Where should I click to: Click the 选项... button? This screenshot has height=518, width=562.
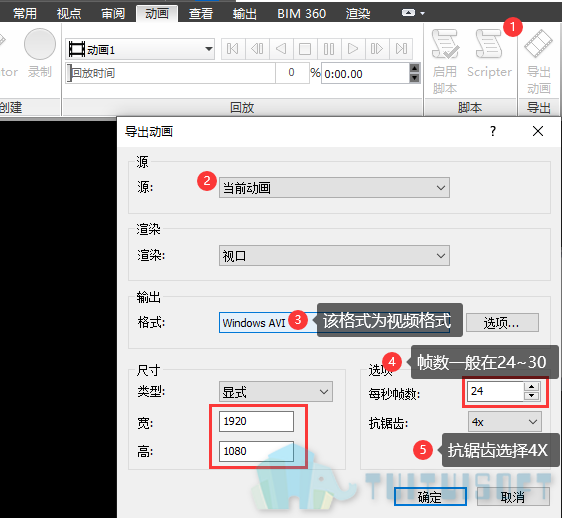coord(502,323)
